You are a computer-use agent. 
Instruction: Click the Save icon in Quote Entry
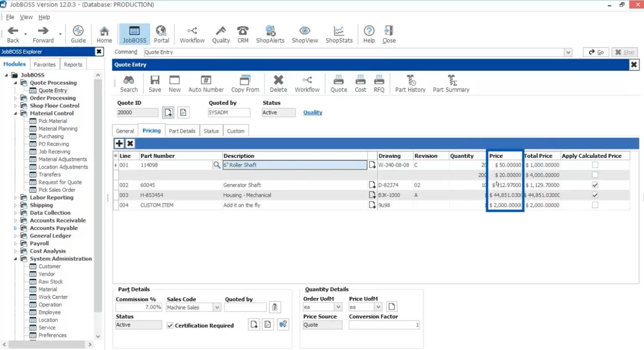pos(155,83)
